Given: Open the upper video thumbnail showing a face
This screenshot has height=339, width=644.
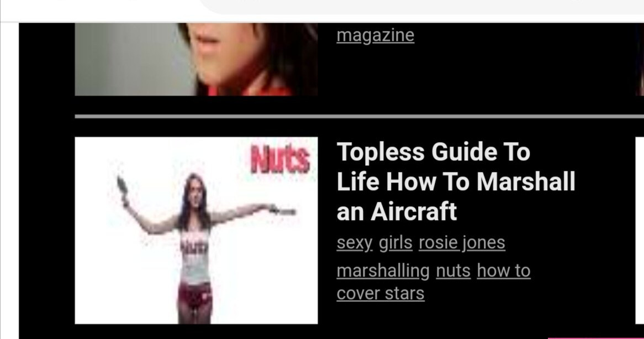Looking at the screenshot, I should [196, 59].
